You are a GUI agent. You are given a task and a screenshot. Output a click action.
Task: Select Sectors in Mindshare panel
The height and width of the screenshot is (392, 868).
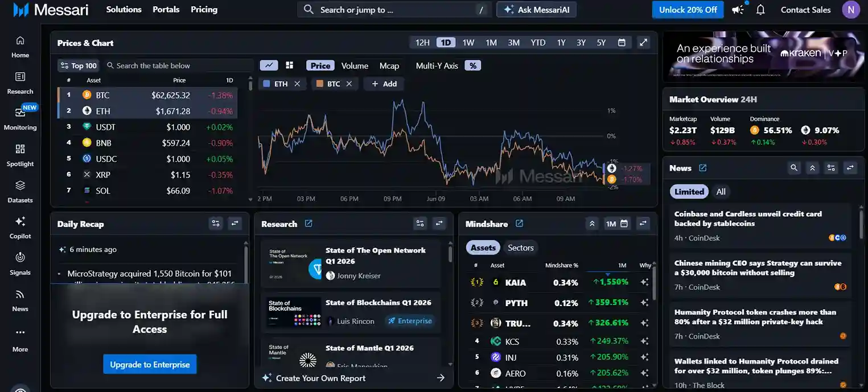[x=521, y=247]
